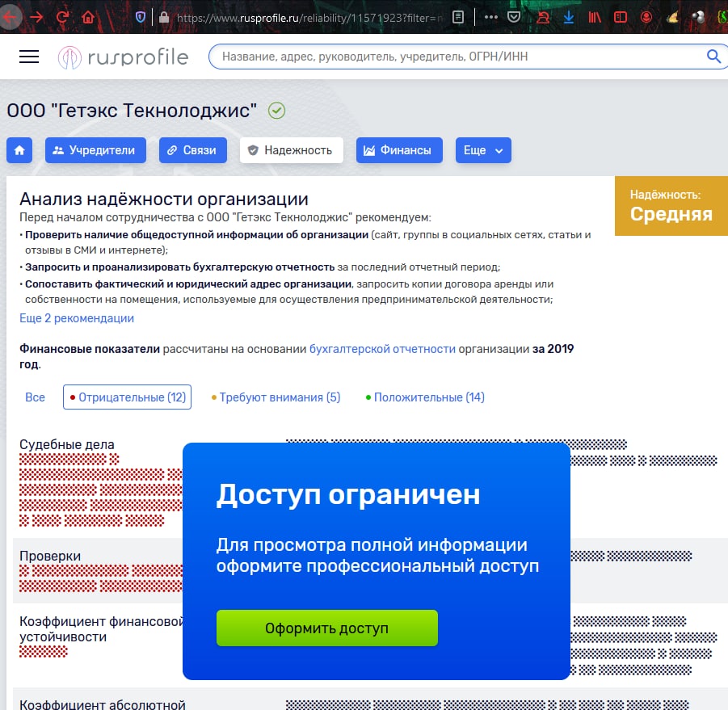Open the Финансы tab

point(399,150)
